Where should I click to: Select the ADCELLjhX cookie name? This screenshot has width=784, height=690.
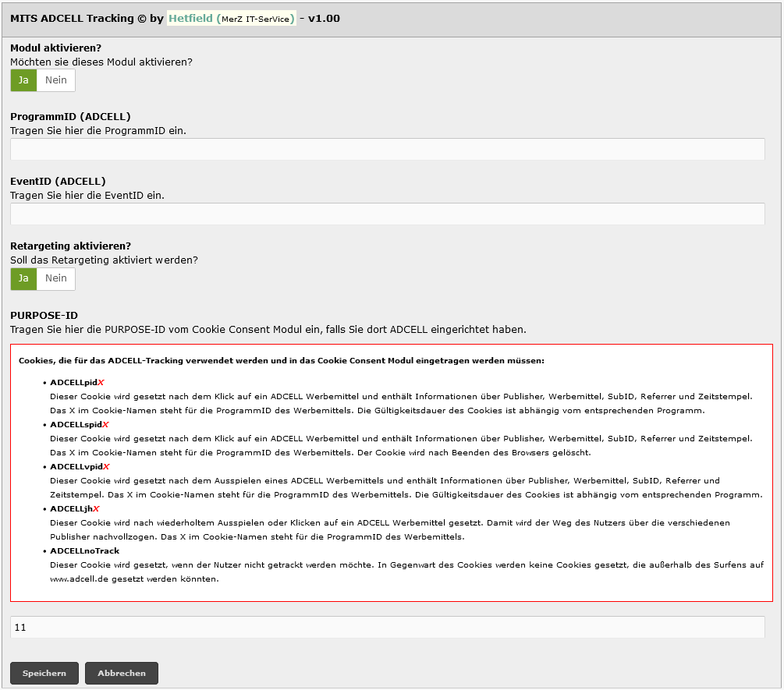pyautogui.click(x=75, y=508)
